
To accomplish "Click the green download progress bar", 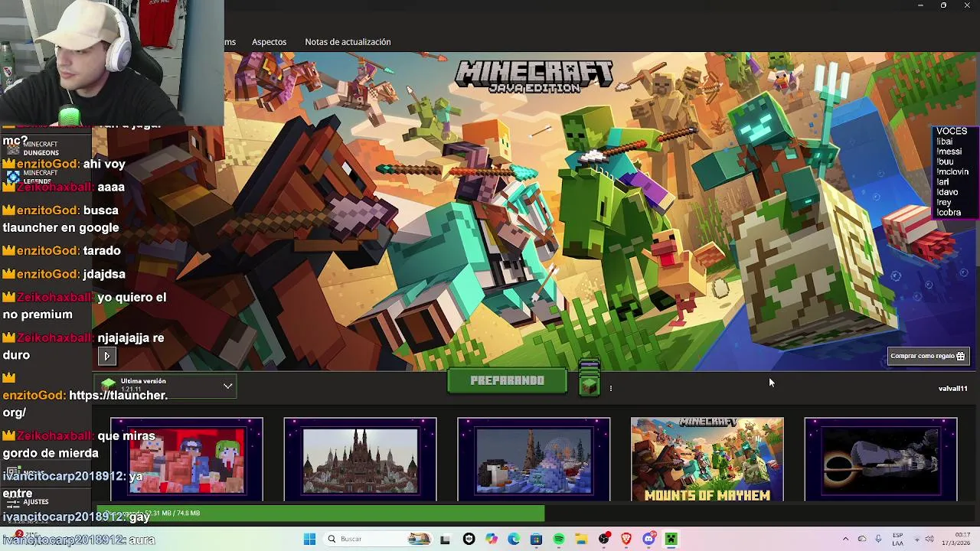I will tap(320, 514).
